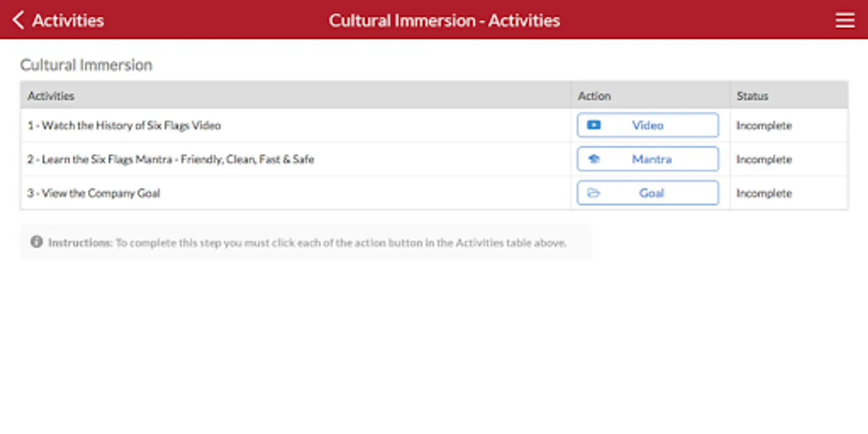Viewport: 868px width, 434px height.
Task: Select the Learn the Six Flags Mantra row
Action: click(171, 159)
